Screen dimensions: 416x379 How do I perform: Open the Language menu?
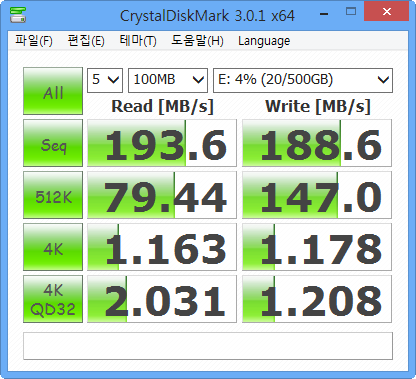(x=264, y=41)
